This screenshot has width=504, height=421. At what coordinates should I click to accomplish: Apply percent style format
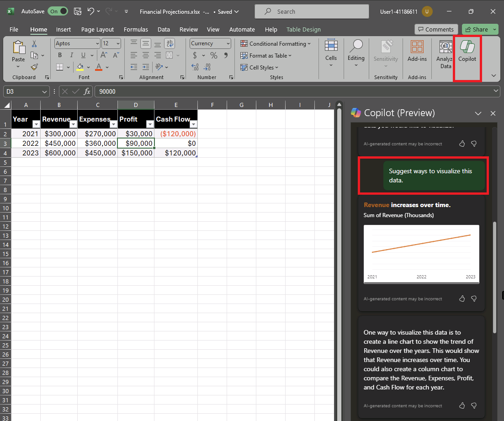point(213,55)
